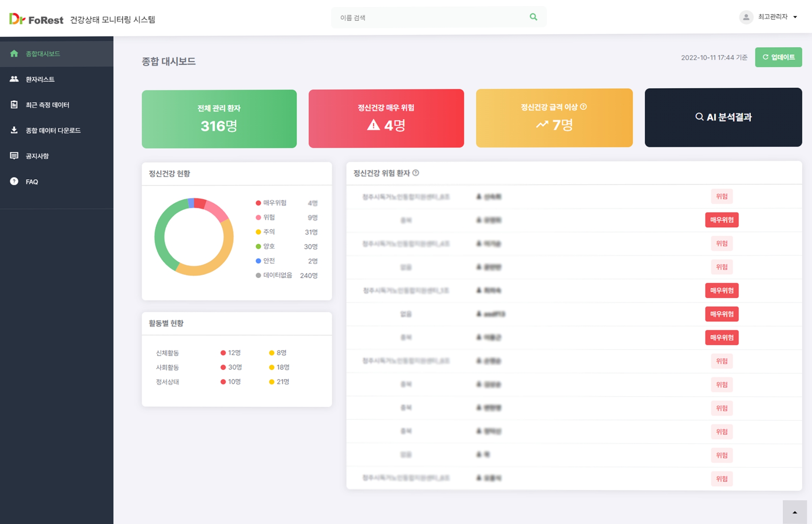
Task: Click the message icon beside 공지사항
Action: [14, 156]
